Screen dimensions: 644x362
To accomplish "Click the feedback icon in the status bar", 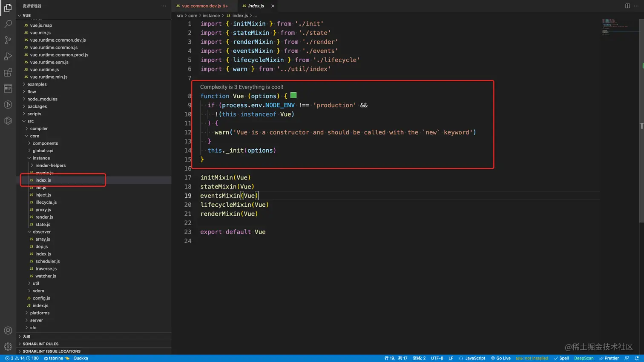I will [627, 358].
